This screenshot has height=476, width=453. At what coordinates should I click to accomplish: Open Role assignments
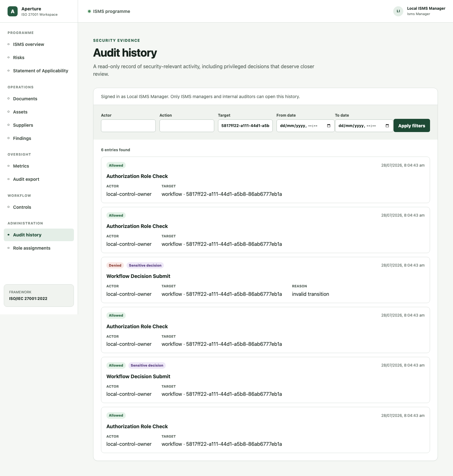pos(39,248)
